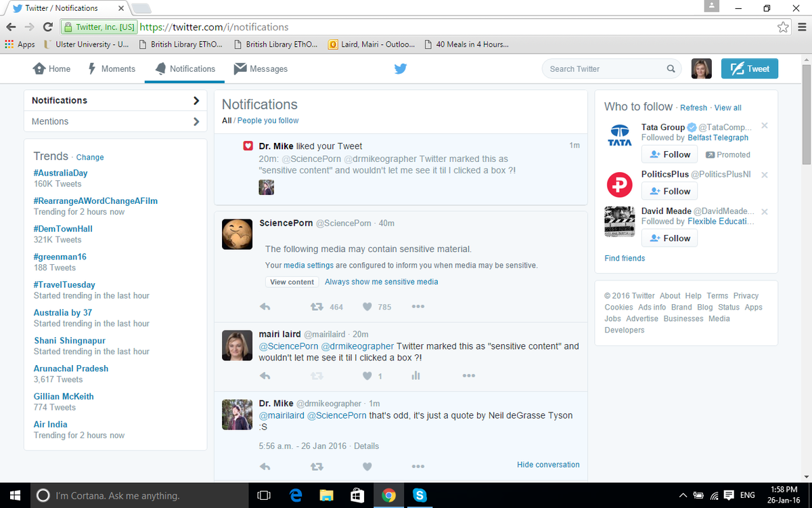Like the SciencePorn tweet with 785 likes
The image size is (812, 508).
[367, 307]
